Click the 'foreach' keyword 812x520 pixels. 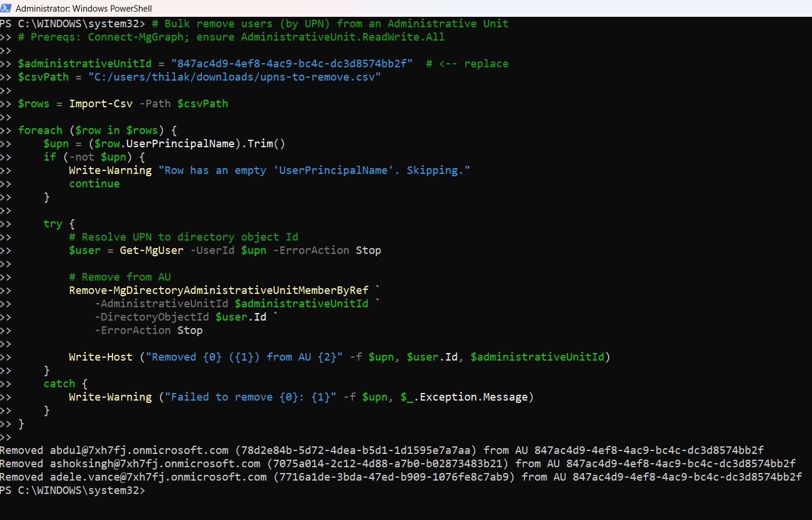(40, 130)
